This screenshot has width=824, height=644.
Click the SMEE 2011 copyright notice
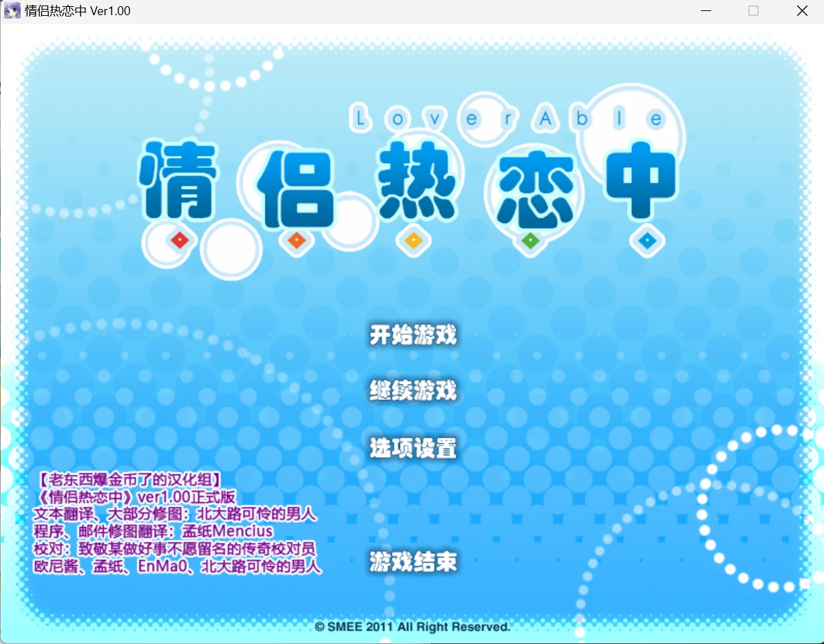coord(412,627)
